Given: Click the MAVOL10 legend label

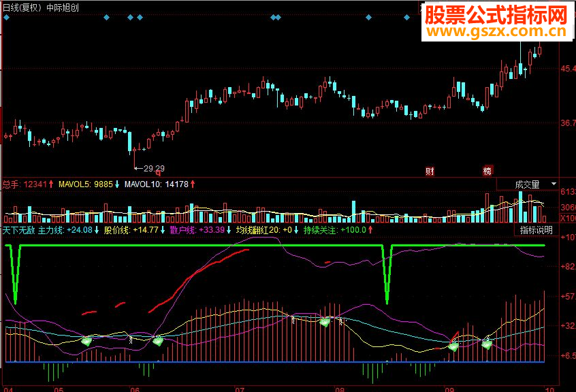Looking at the screenshot, I should coord(138,184).
